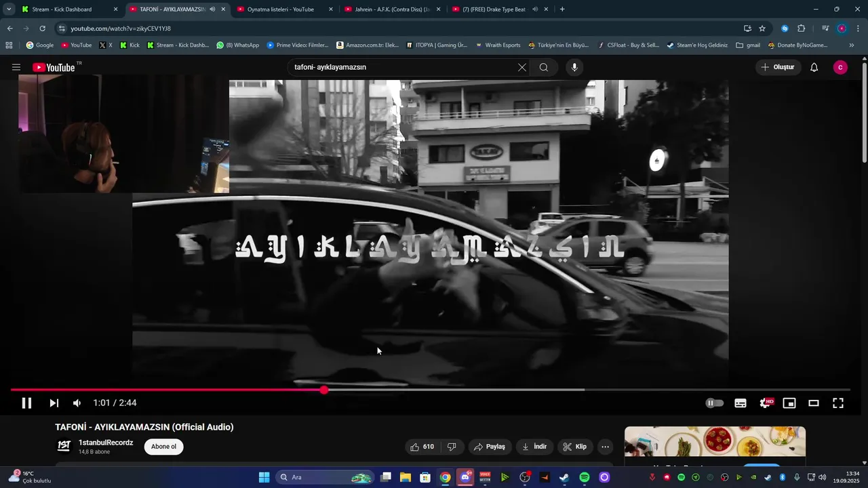Open the Oluştur create button

point(778,67)
